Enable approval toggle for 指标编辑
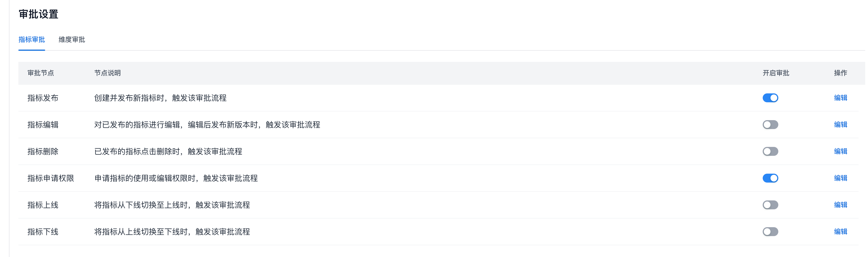 [770, 125]
